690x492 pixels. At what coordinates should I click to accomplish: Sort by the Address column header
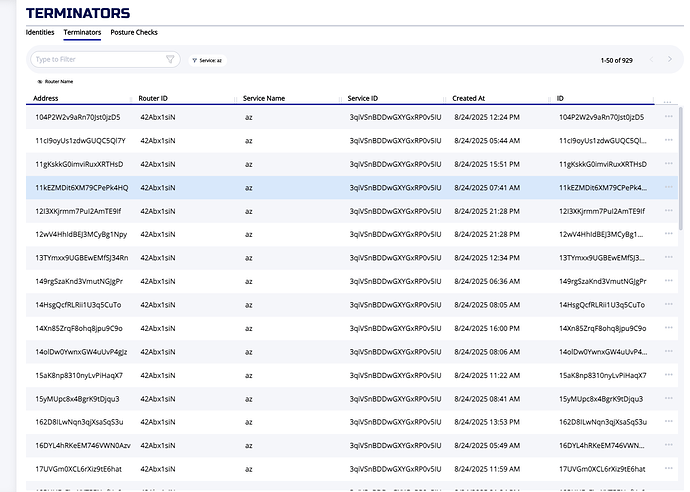(x=47, y=98)
